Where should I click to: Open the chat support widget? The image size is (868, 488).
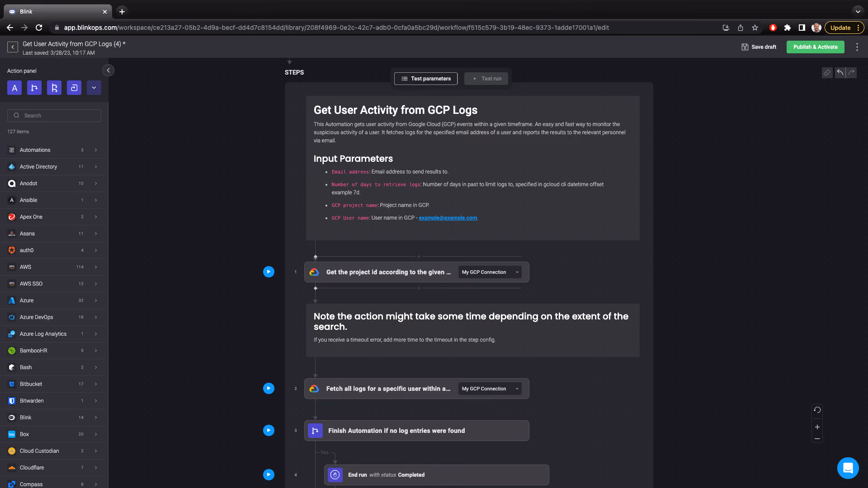tap(848, 468)
